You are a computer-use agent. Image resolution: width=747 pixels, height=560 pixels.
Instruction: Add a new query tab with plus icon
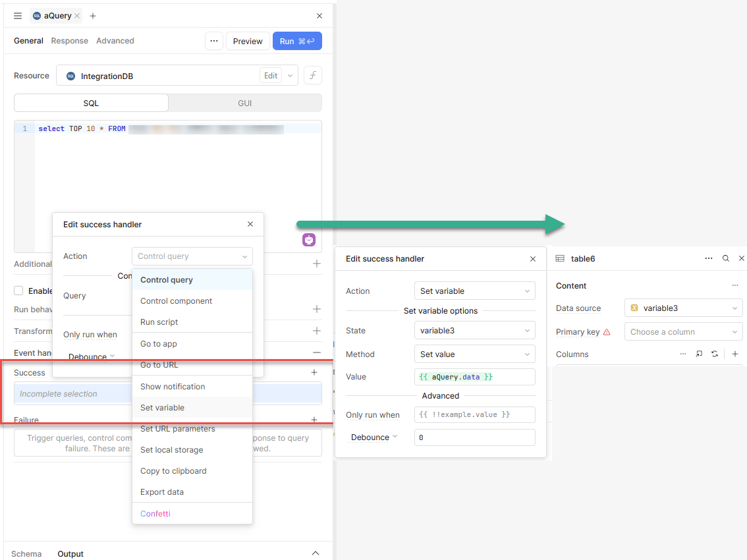pos(93,16)
